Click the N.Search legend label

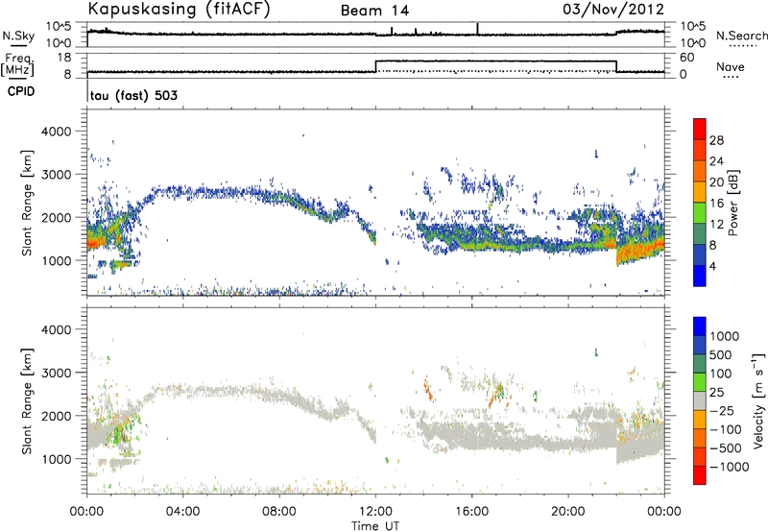tap(741, 36)
